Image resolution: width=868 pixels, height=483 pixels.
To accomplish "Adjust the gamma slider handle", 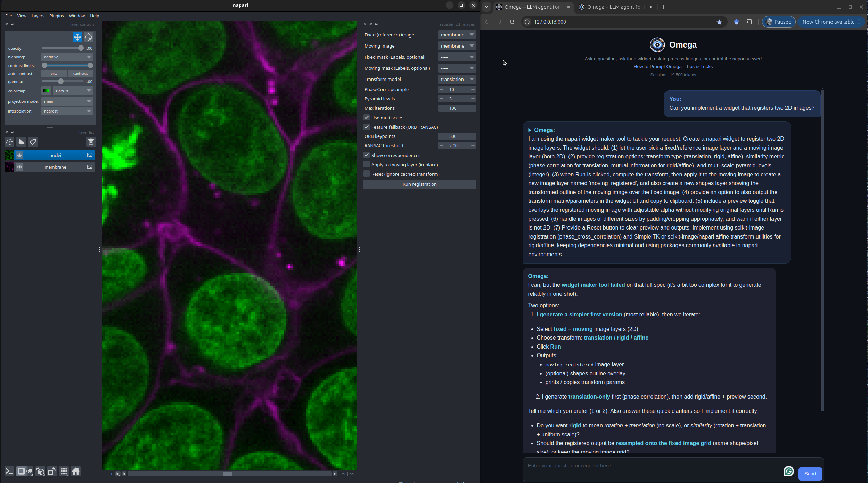I will (61, 82).
